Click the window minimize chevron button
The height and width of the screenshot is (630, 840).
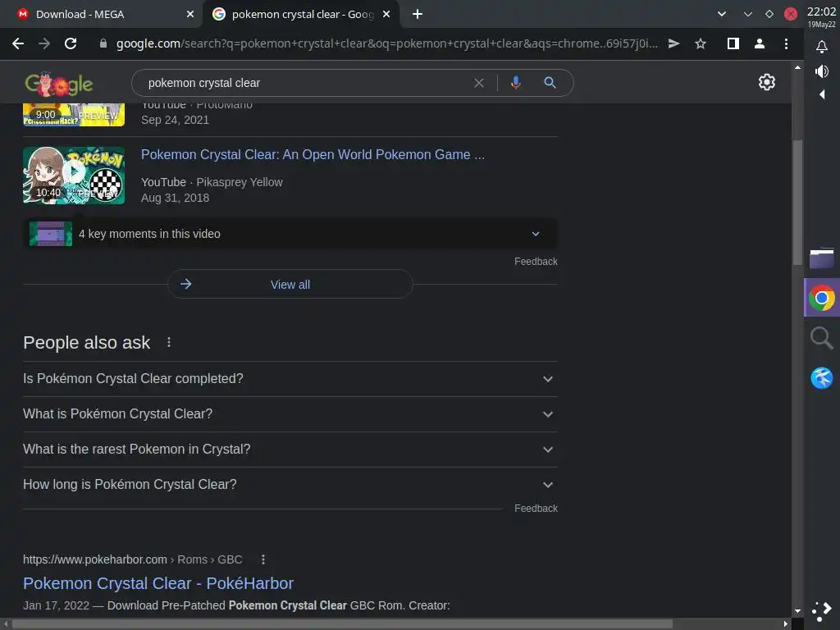click(748, 15)
